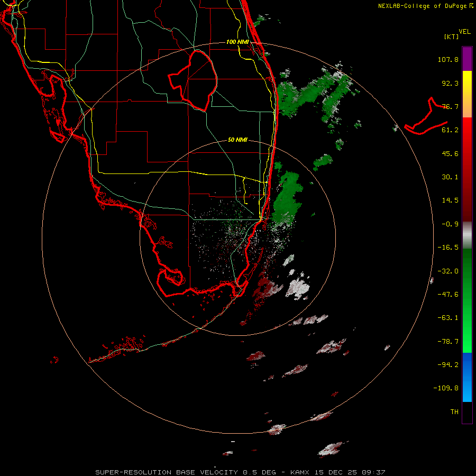Select the -94.2 velocity scale value
The image size is (476, 476).
(448, 365)
